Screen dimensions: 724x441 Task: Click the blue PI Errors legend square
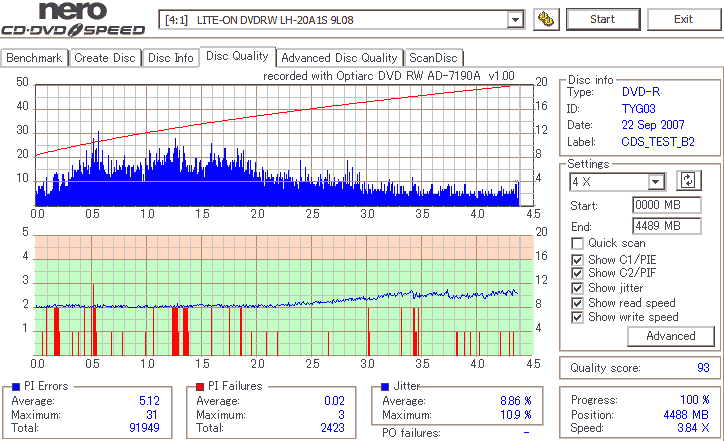[x=16, y=387]
